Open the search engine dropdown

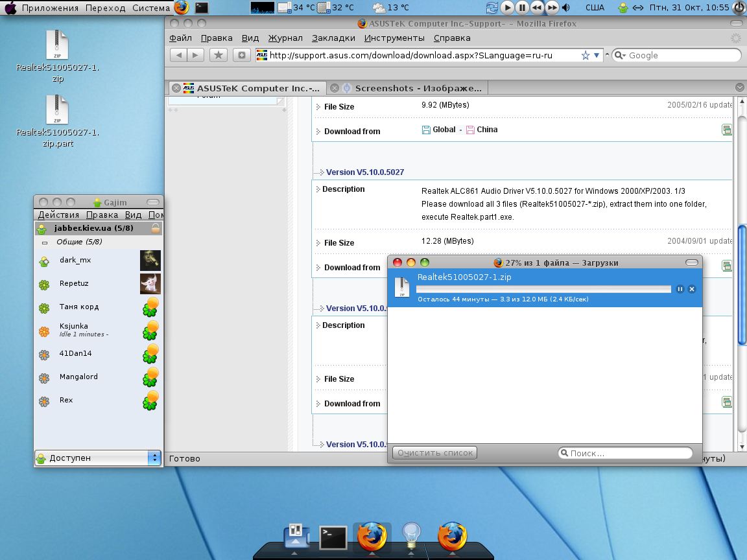pos(620,55)
